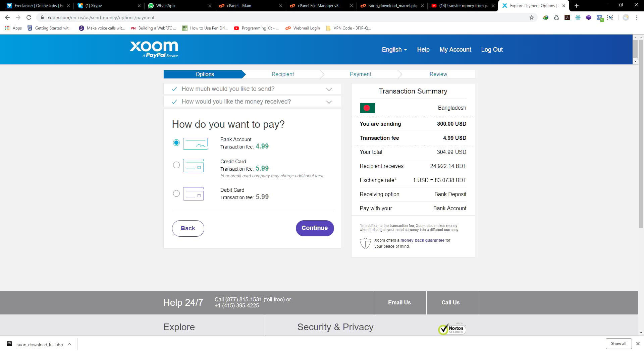Expand 'How much would you like to send?' section
The width and height of the screenshot is (644, 352).
tap(252, 89)
